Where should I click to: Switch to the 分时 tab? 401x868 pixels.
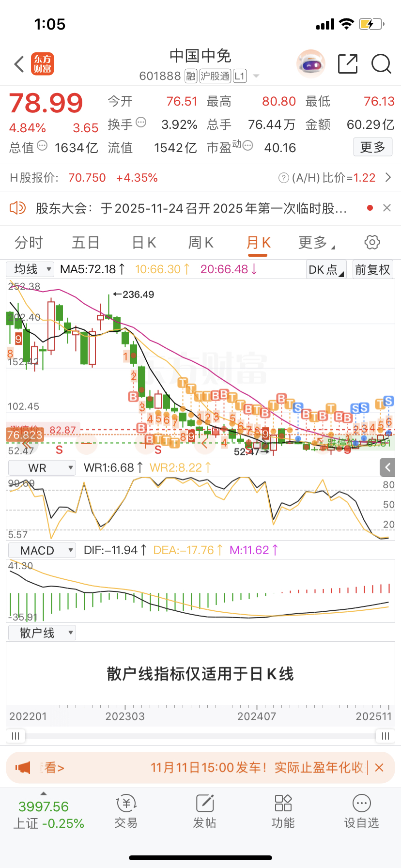pos(29,242)
